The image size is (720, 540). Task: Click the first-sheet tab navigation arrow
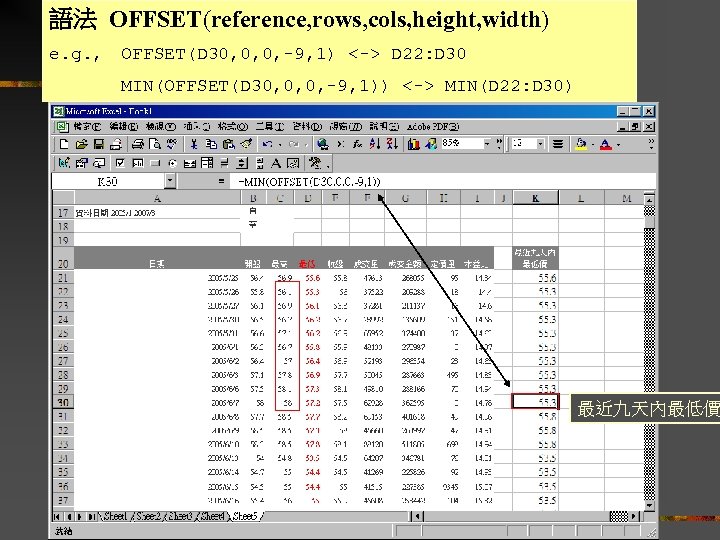point(58,517)
